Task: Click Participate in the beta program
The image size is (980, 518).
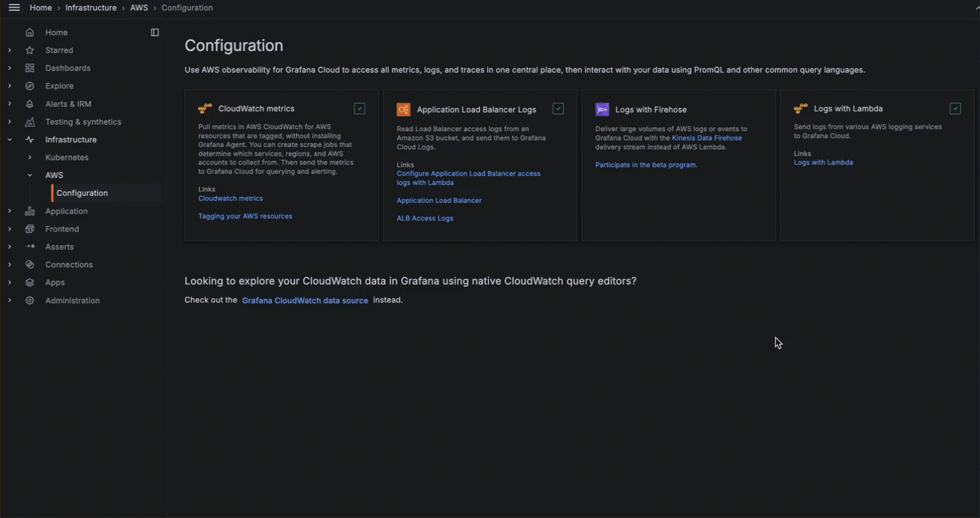Action: [x=646, y=165]
